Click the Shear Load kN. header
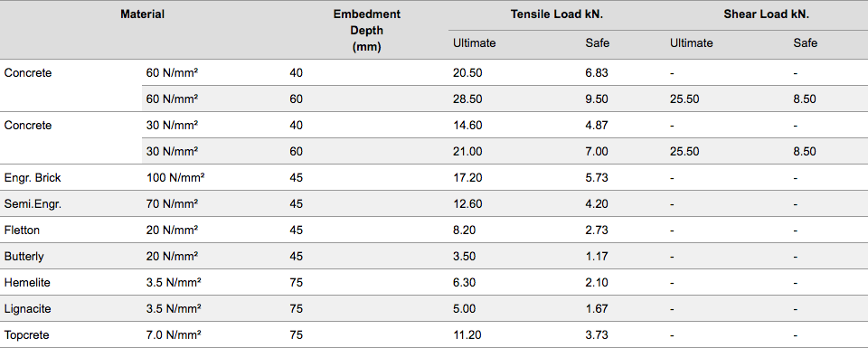The height and width of the screenshot is (348, 868). click(x=766, y=15)
